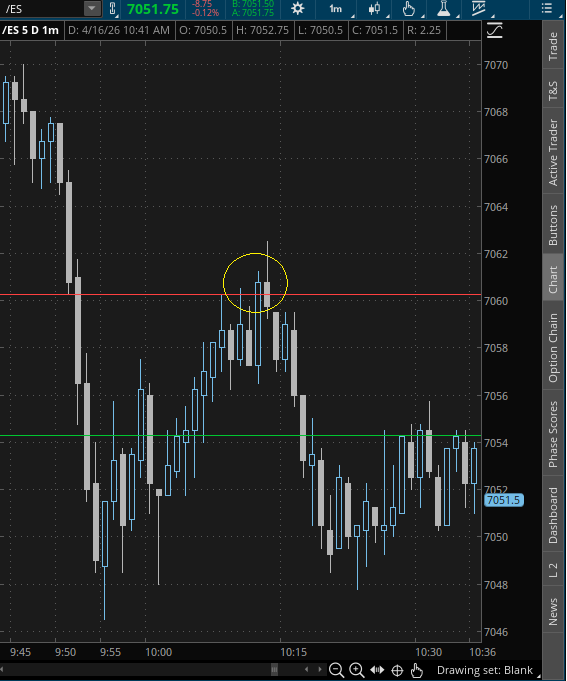Image resolution: width=567 pixels, height=681 pixels.
Task: Open the Option Chain side tab
Action: click(553, 348)
